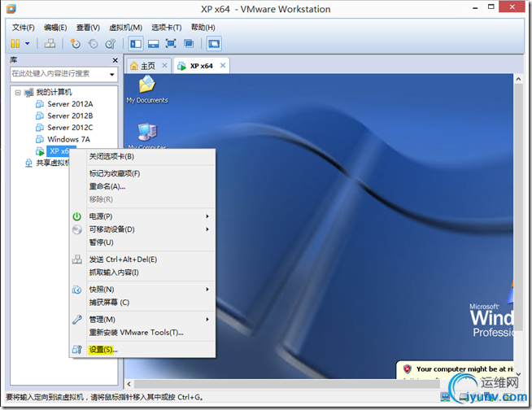The image size is (532, 410).
Task: Close the 主页 home tab
Action: (x=164, y=66)
